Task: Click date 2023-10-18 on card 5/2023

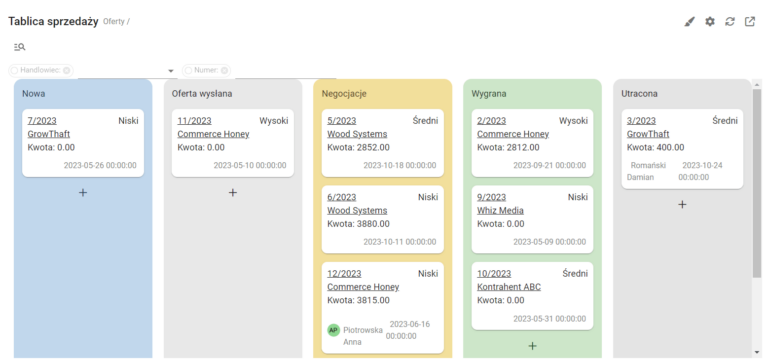Action: coord(400,166)
